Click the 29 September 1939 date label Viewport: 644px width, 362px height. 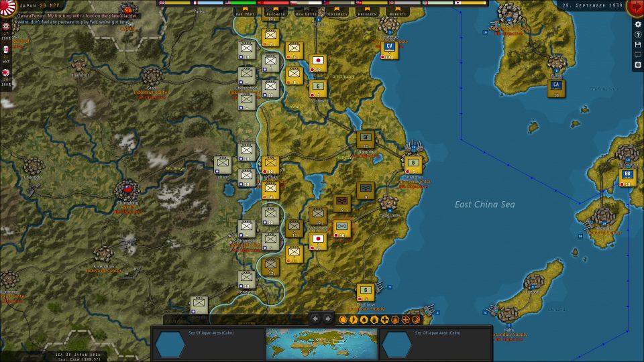pyautogui.click(x=592, y=5)
